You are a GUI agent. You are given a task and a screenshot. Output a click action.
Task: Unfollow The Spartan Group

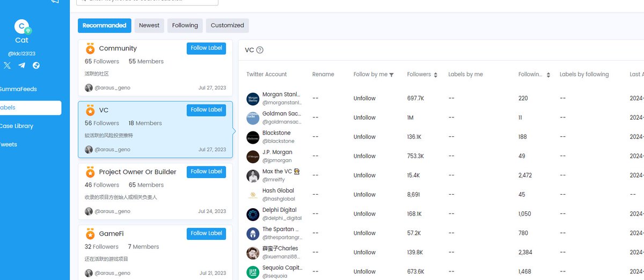pos(364,234)
